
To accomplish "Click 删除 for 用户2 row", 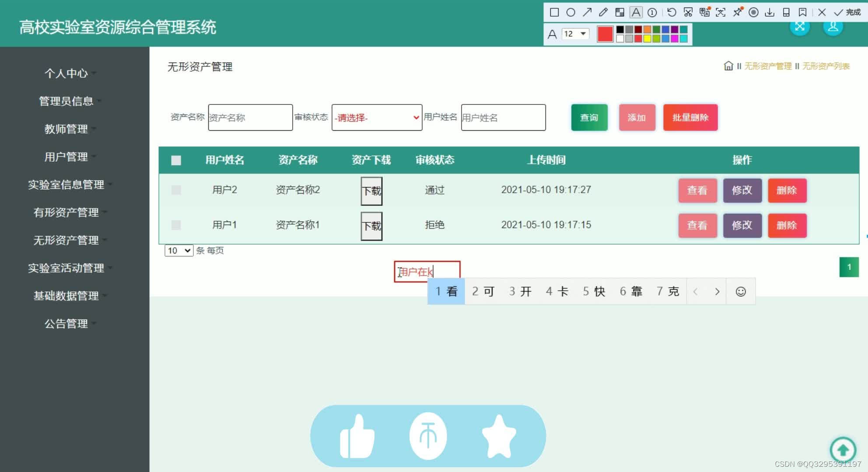I will pyautogui.click(x=787, y=190).
